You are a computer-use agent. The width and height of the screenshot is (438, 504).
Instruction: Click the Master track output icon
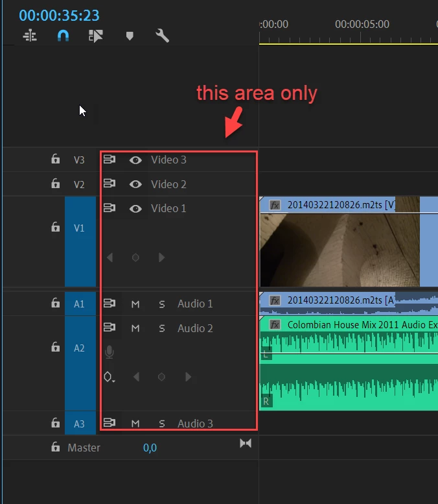coord(246,444)
